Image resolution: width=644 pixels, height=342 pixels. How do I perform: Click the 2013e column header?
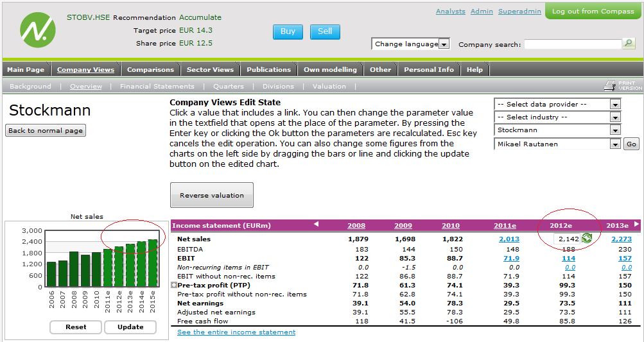[x=617, y=225]
